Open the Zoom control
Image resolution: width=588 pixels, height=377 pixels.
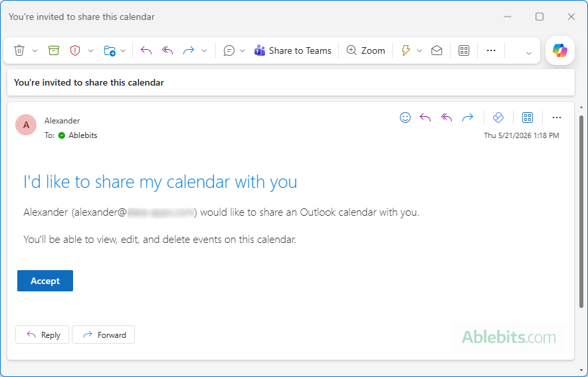[365, 50]
